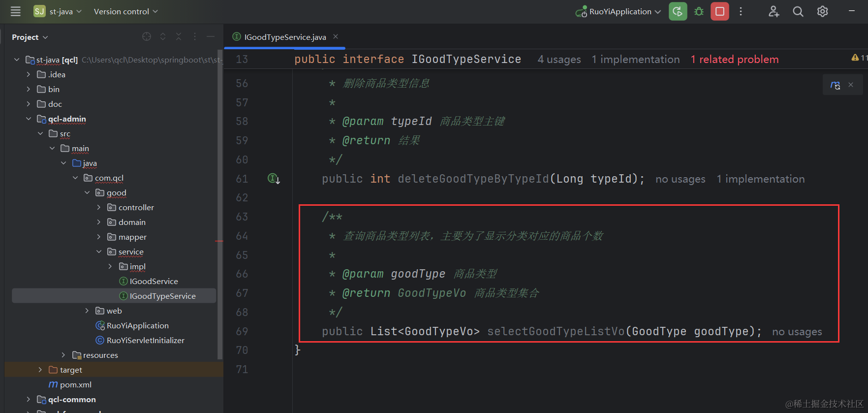The height and width of the screenshot is (413, 868).
Task: Click the Select Opened File target icon
Action: click(x=147, y=37)
